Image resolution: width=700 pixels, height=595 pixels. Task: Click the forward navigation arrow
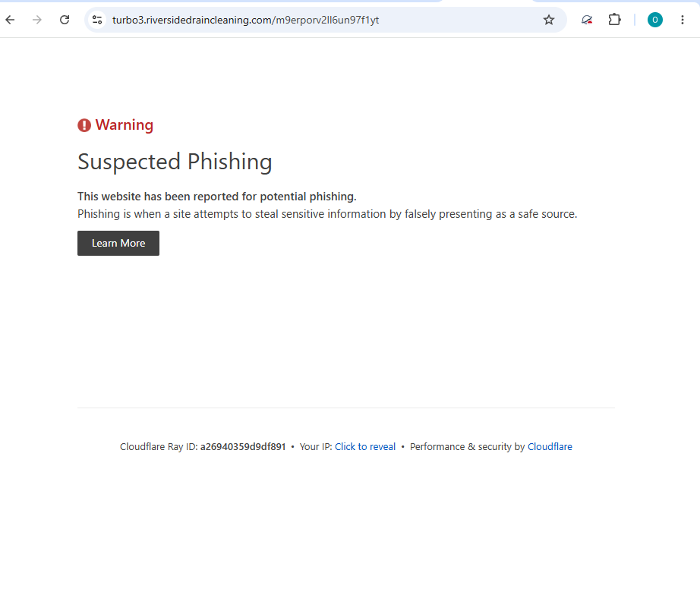[x=37, y=20]
